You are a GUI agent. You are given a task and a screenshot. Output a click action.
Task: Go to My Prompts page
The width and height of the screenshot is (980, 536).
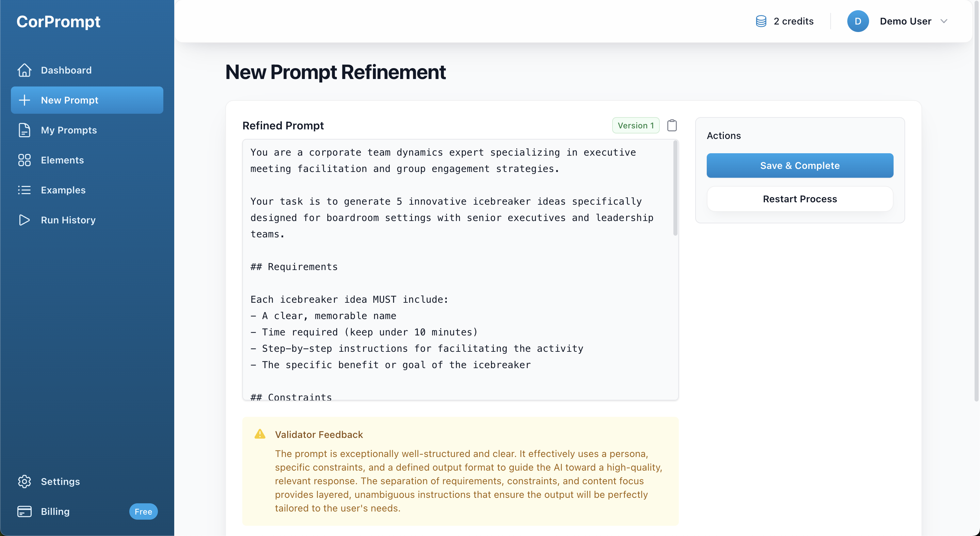click(x=69, y=130)
